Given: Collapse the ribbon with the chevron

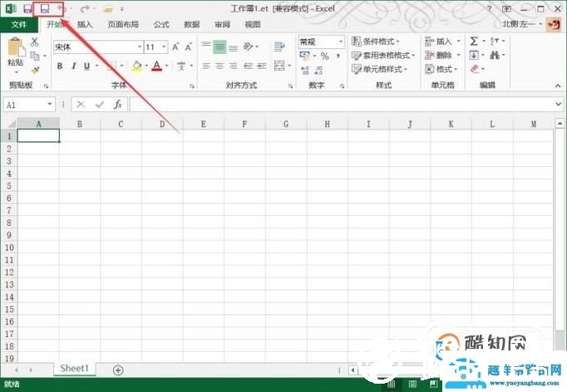Looking at the screenshot, I should click(x=558, y=86).
